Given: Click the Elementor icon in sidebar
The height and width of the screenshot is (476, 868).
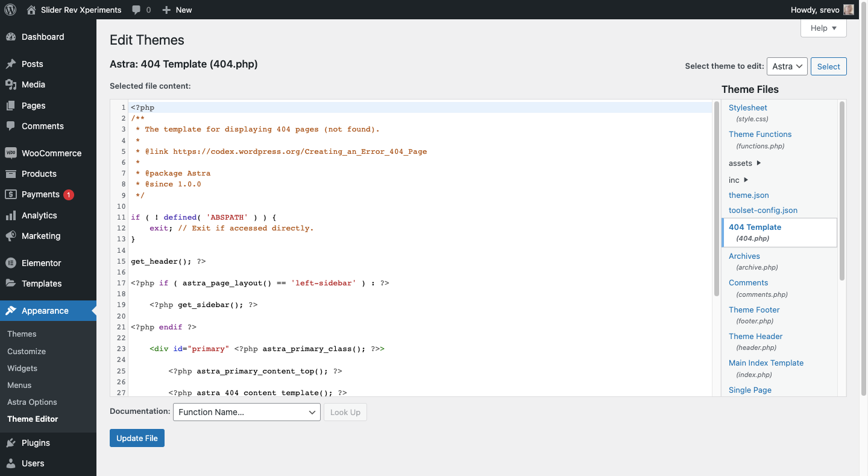Looking at the screenshot, I should click(x=11, y=263).
